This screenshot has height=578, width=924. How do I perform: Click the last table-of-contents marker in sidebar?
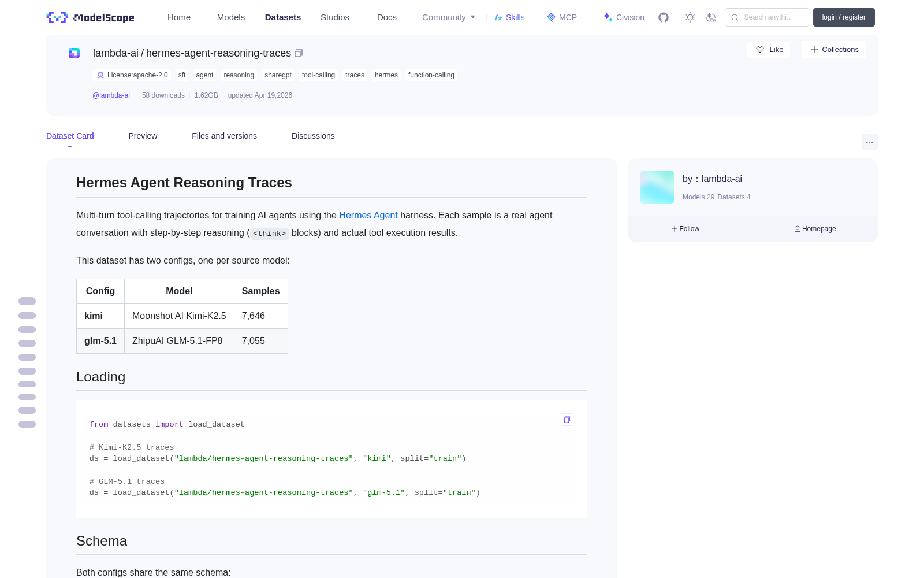(x=27, y=424)
